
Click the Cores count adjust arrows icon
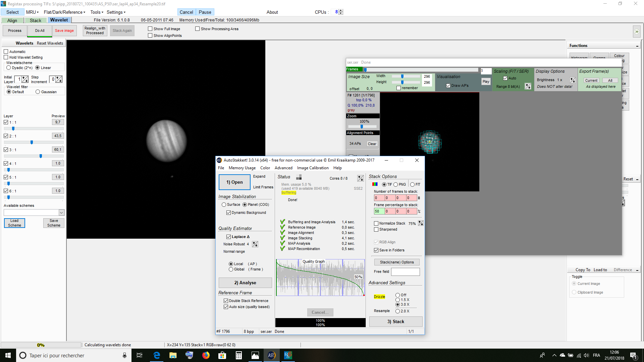[360, 178]
